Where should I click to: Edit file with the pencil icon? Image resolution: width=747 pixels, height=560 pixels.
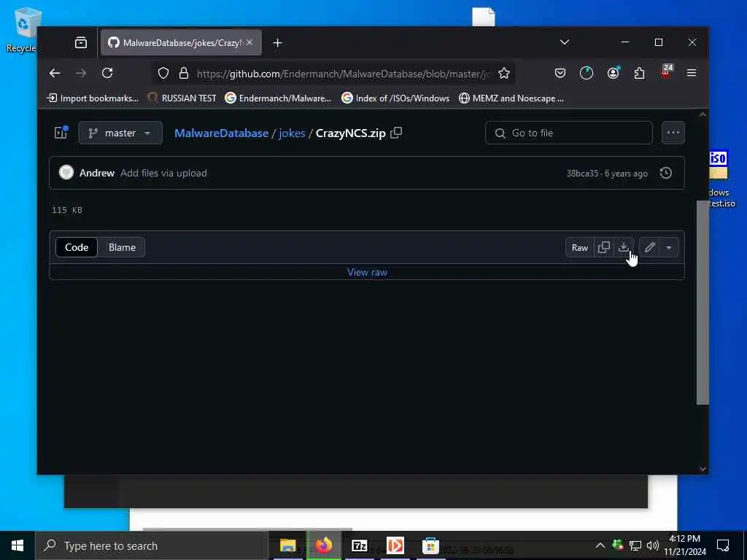point(649,247)
